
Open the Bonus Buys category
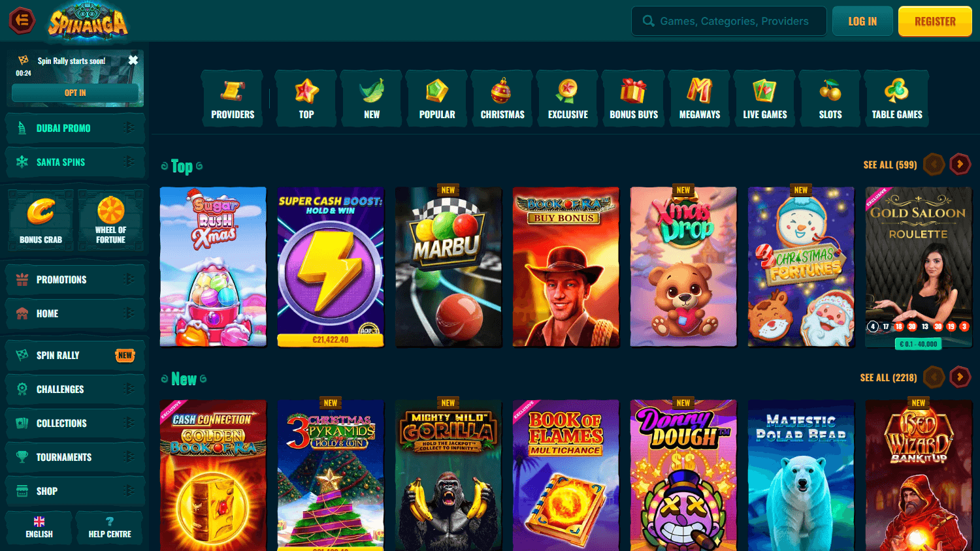coord(633,98)
